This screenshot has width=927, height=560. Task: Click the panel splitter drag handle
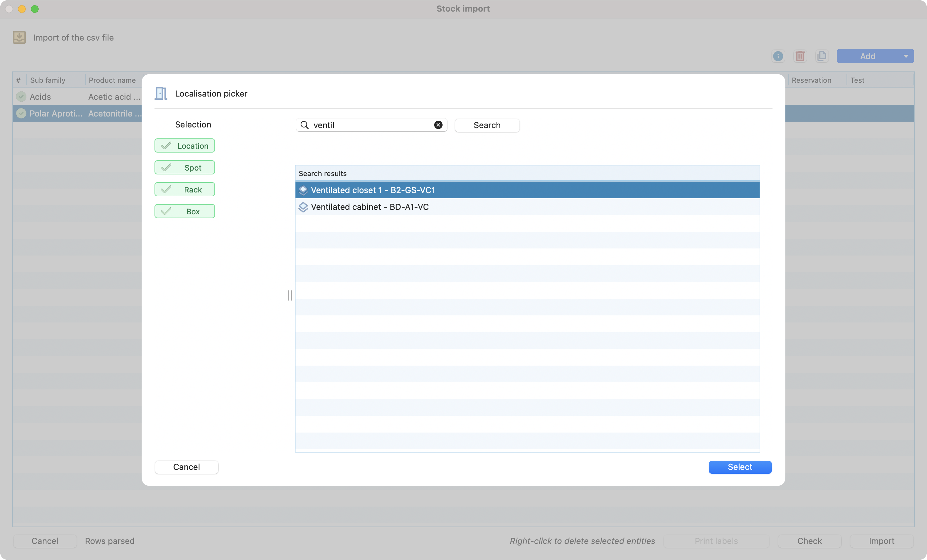point(290,295)
